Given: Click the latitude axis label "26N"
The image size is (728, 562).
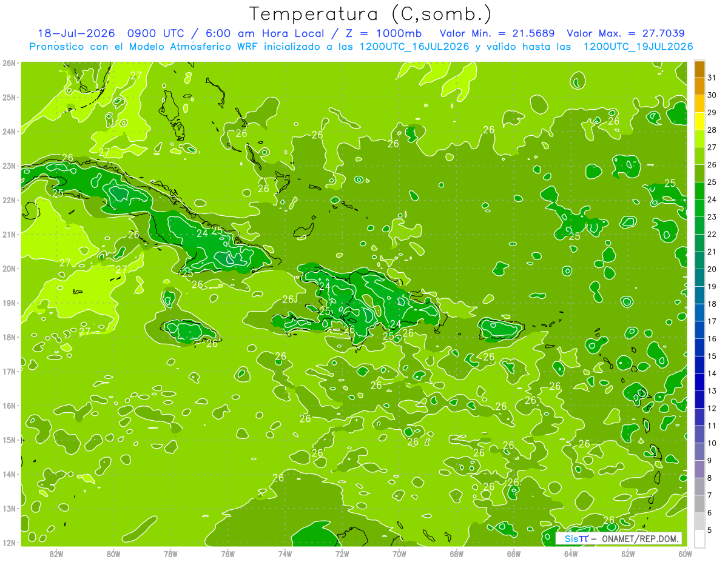Looking at the screenshot, I should (x=9, y=63).
